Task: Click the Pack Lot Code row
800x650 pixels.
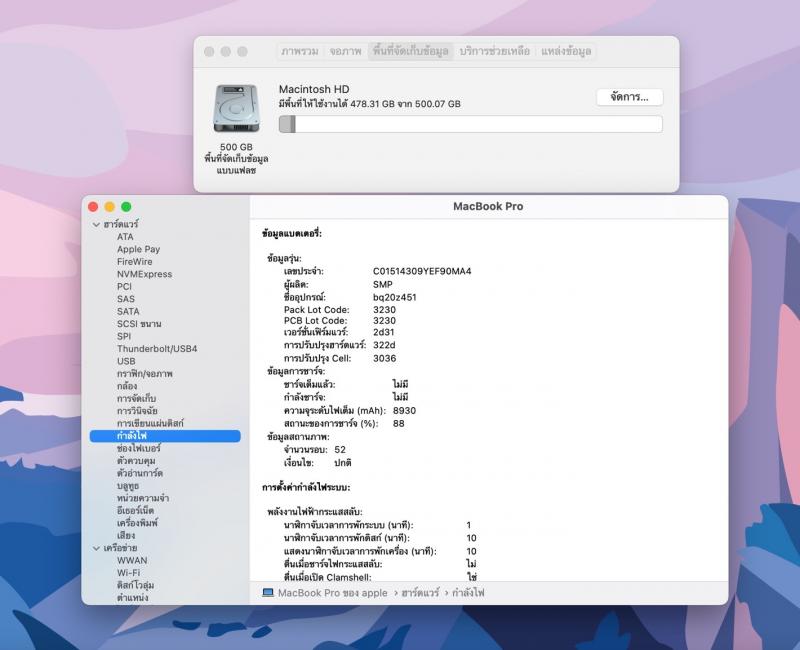Action: click(340, 310)
